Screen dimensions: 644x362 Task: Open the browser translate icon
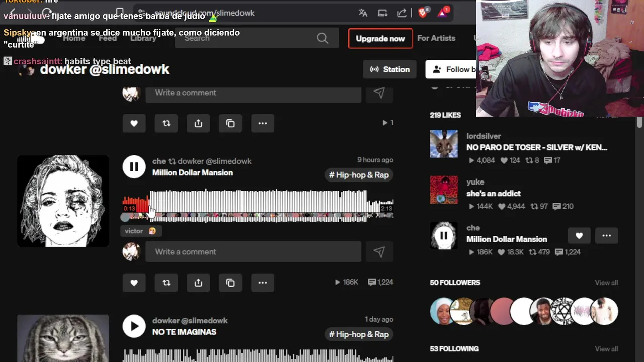pos(363,13)
